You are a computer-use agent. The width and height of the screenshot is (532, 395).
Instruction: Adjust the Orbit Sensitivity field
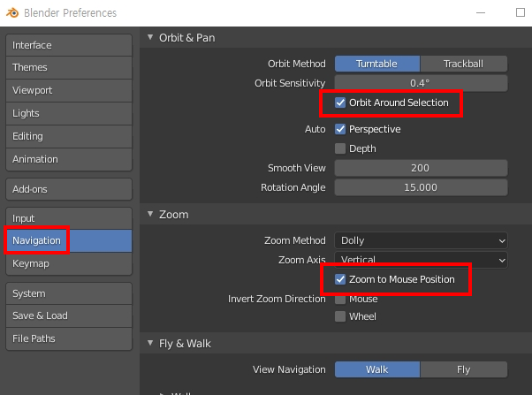421,83
